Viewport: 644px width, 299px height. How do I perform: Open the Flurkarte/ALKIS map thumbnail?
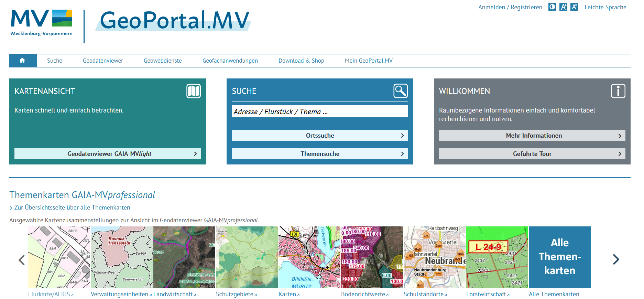pyautogui.click(x=59, y=257)
